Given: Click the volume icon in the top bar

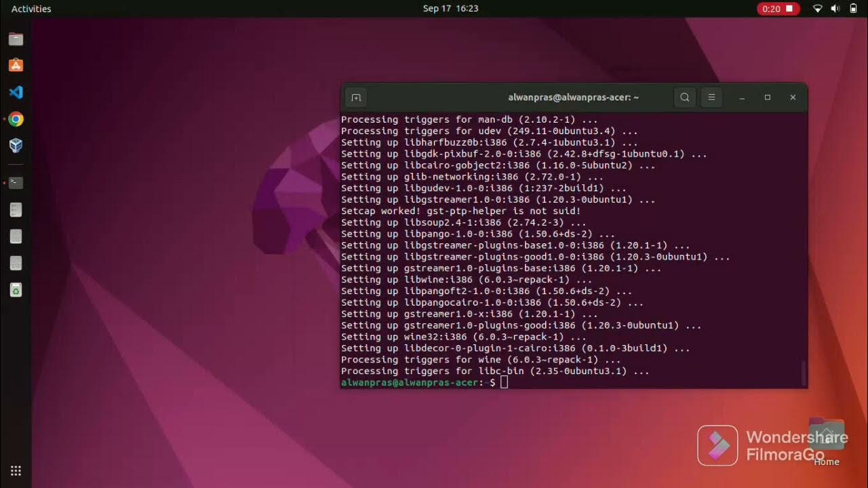Looking at the screenshot, I should point(835,9).
